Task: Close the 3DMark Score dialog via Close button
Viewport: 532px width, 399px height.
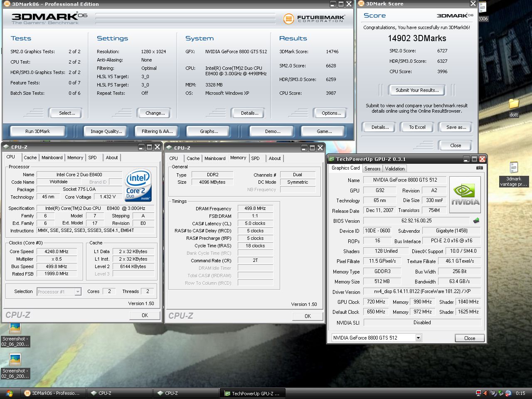Action: (x=455, y=145)
